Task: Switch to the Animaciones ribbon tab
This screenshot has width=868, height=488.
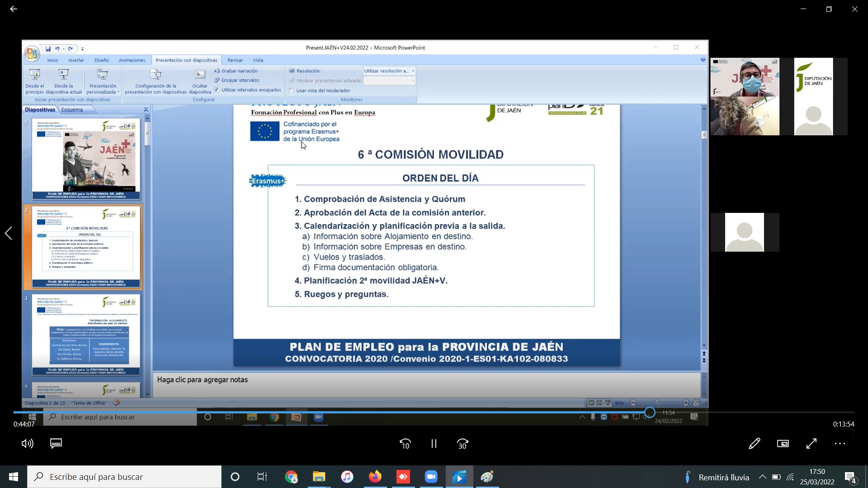Action: point(132,60)
